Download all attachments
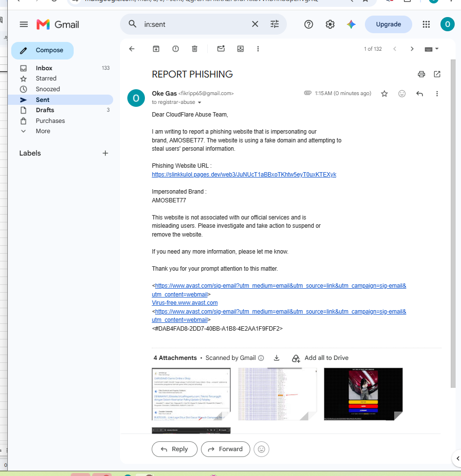Viewport: 461px width, 476px height. 277,358
